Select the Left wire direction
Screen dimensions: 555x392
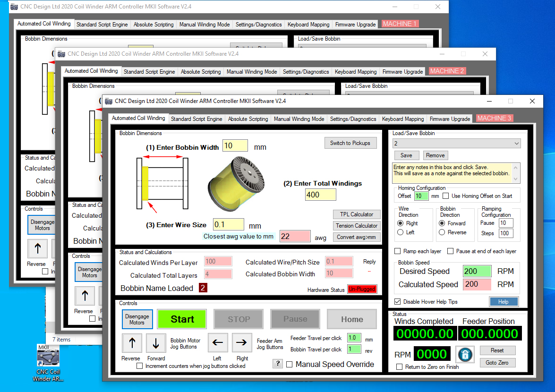point(401,232)
